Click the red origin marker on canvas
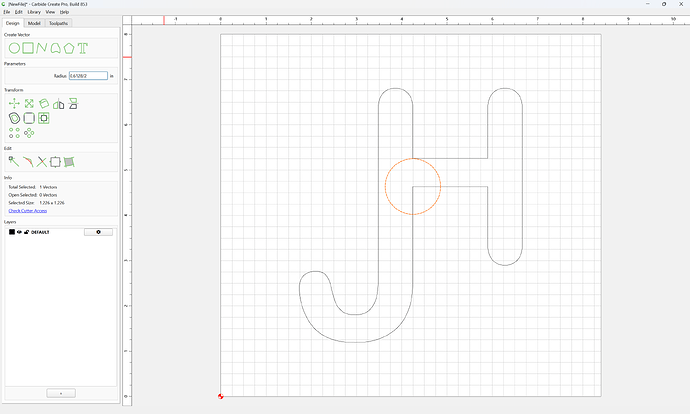Image resolution: width=690 pixels, height=414 pixels. [220, 396]
